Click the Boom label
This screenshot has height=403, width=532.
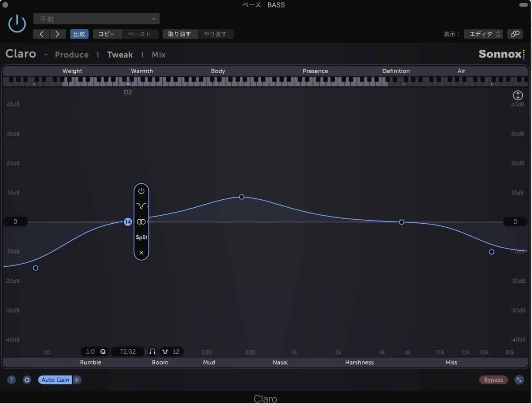tap(160, 363)
